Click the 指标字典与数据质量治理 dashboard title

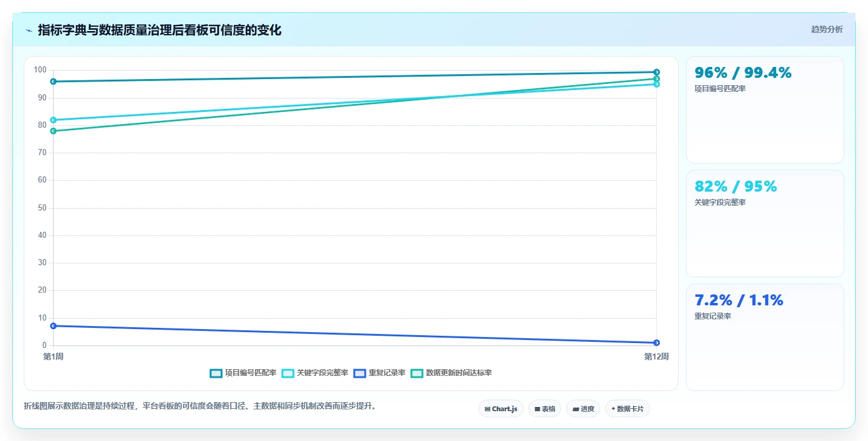point(159,30)
